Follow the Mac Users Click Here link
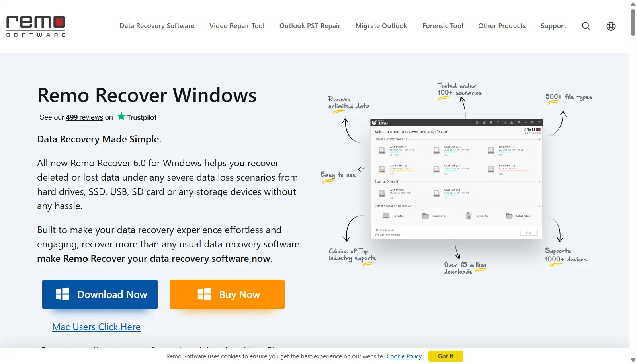The image size is (637, 364). [x=96, y=327]
